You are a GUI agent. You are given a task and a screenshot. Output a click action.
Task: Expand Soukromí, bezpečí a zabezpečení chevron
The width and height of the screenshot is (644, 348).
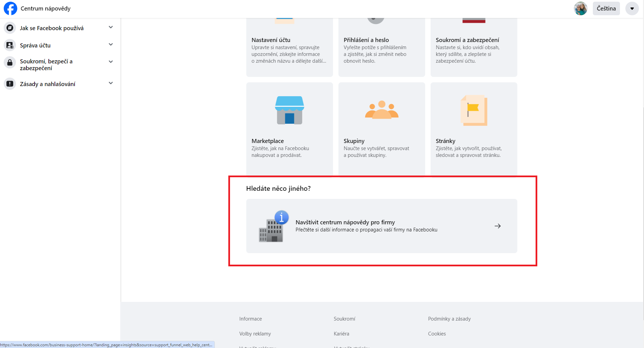point(111,61)
